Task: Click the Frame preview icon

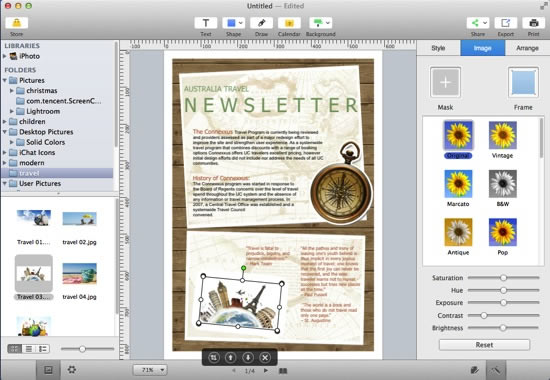Action: pyautogui.click(x=523, y=82)
